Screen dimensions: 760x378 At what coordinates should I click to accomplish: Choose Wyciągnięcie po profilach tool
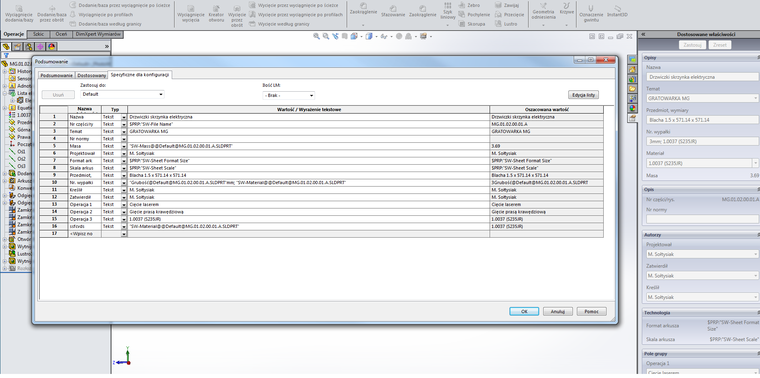[x=101, y=15]
